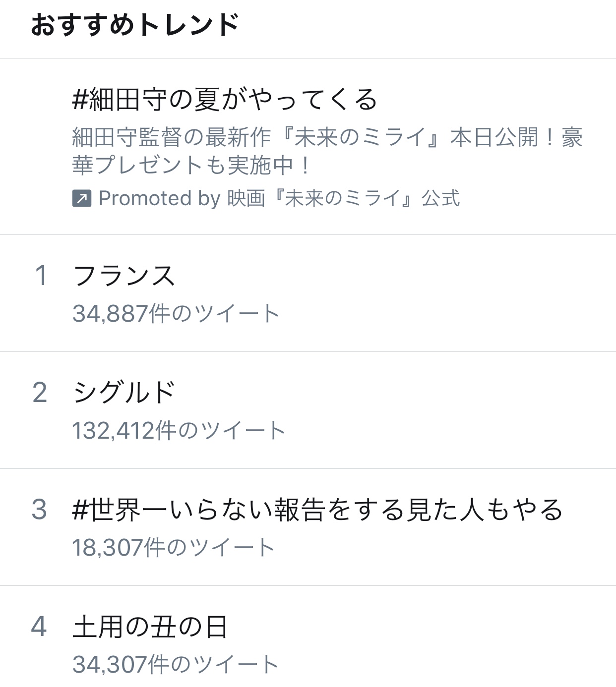Open hashtag #世界一いらない報告をする見た人もやる

point(317,510)
